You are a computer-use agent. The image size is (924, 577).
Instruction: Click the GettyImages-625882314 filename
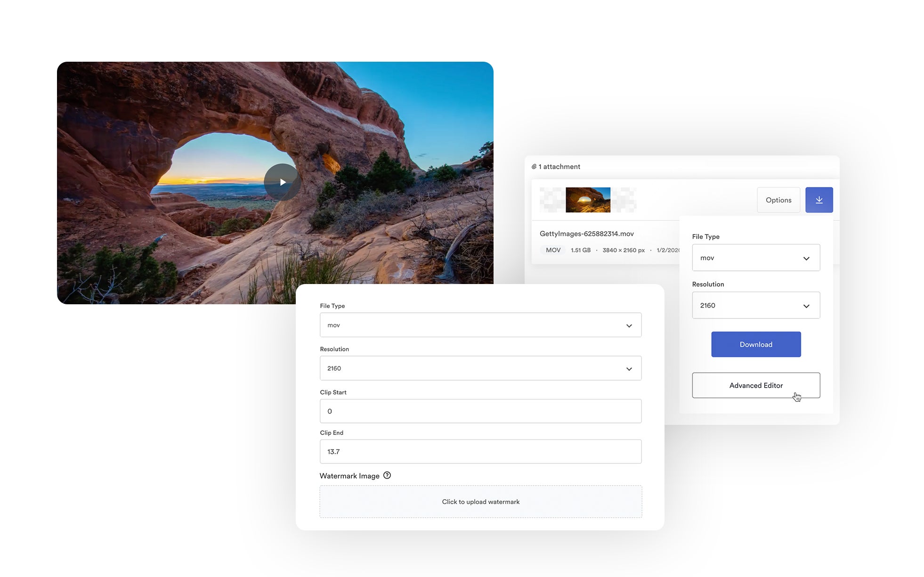(586, 233)
